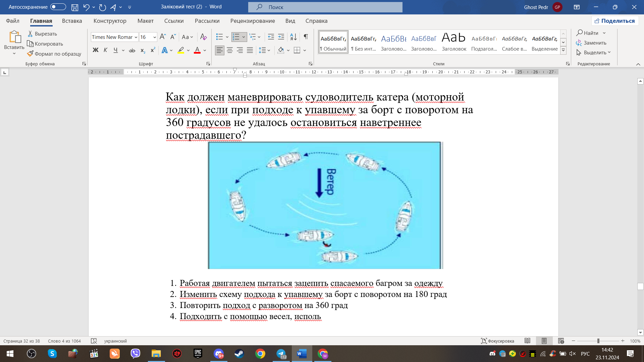Screen dimensions: 644x362
Task: Expand the styles gallery more button
Action: point(563,50)
